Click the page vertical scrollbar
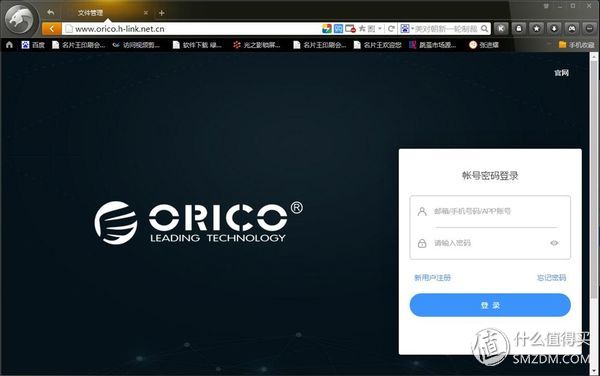Image resolution: width=600 pixels, height=376 pixels. tap(594, 180)
